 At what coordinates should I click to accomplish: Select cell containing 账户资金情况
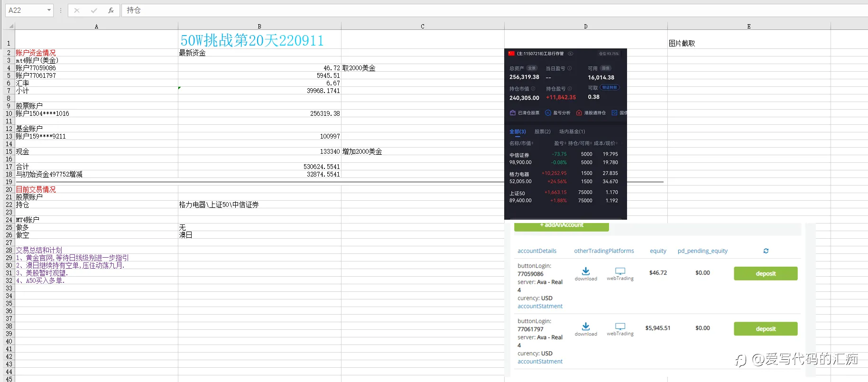pos(96,53)
